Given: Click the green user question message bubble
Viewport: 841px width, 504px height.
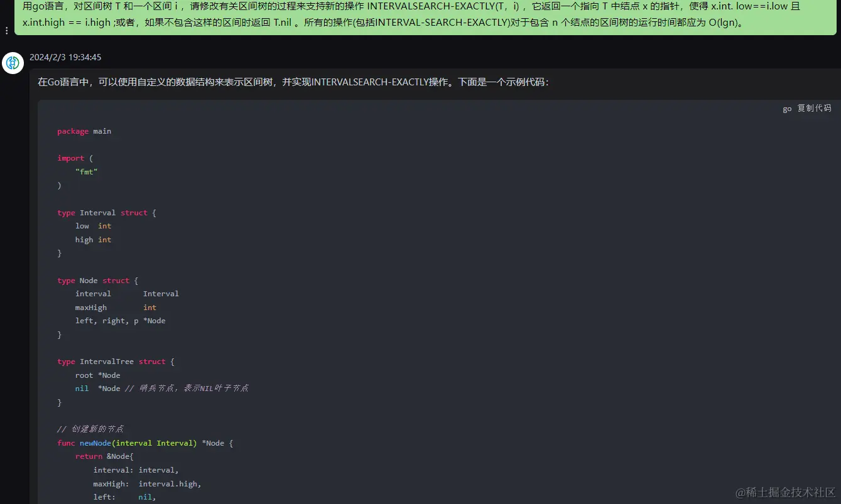Looking at the screenshot, I should pos(426,17).
